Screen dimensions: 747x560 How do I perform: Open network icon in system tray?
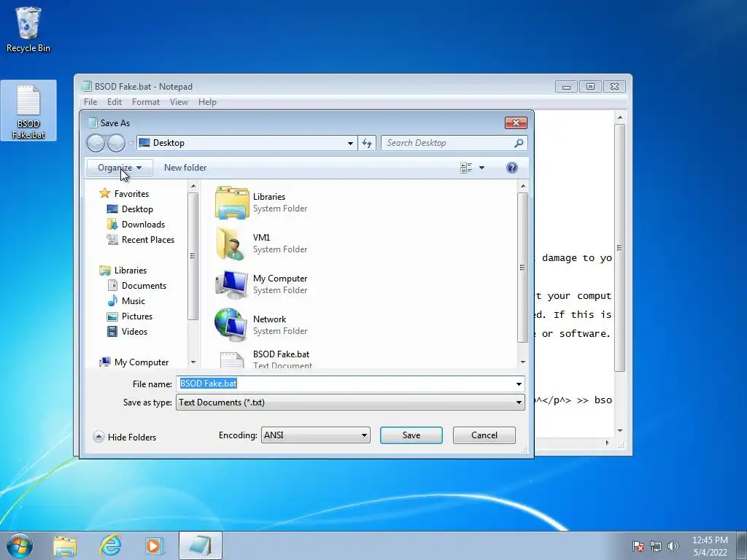(656, 546)
